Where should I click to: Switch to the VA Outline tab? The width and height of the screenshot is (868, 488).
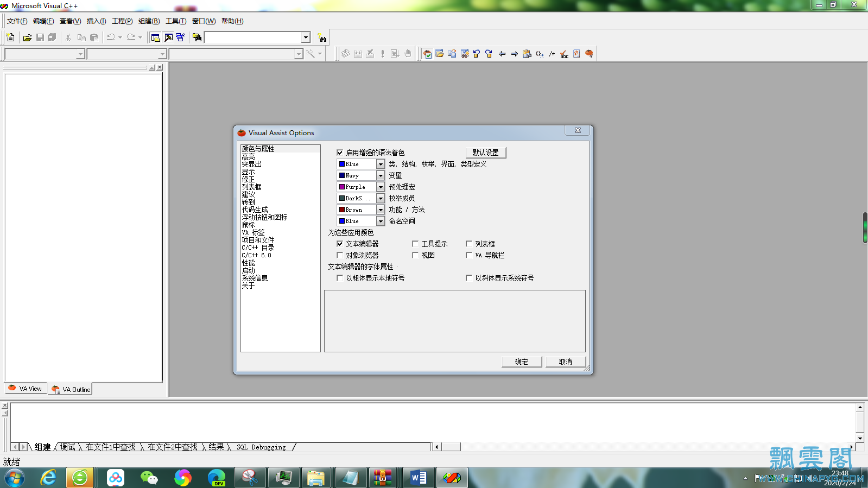click(x=71, y=389)
